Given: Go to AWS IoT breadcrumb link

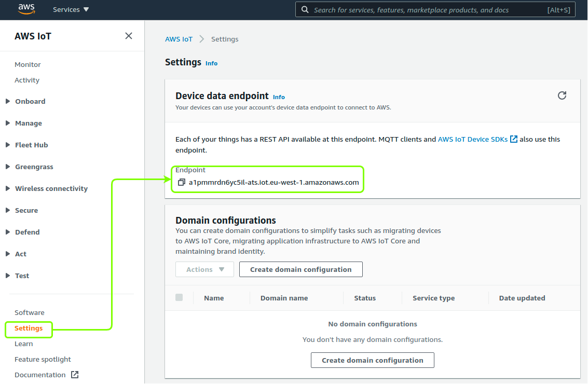Looking at the screenshot, I should pyautogui.click(x=179, y=39).
